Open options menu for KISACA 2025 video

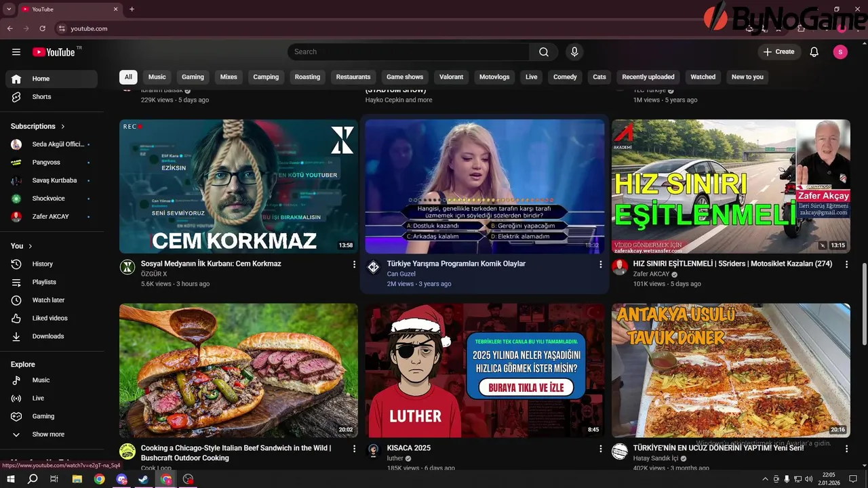600,449
